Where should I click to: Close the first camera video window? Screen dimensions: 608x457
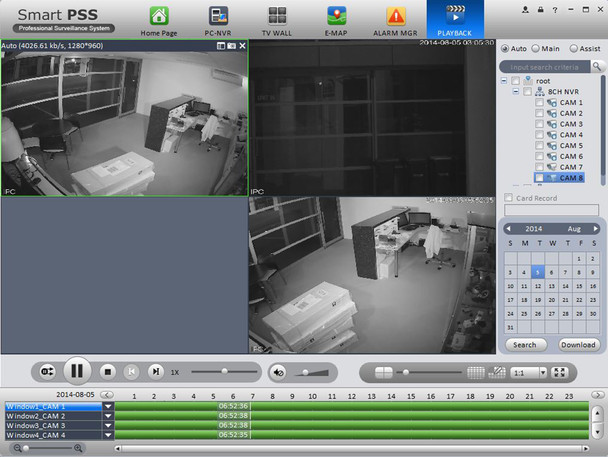[242, 46]
